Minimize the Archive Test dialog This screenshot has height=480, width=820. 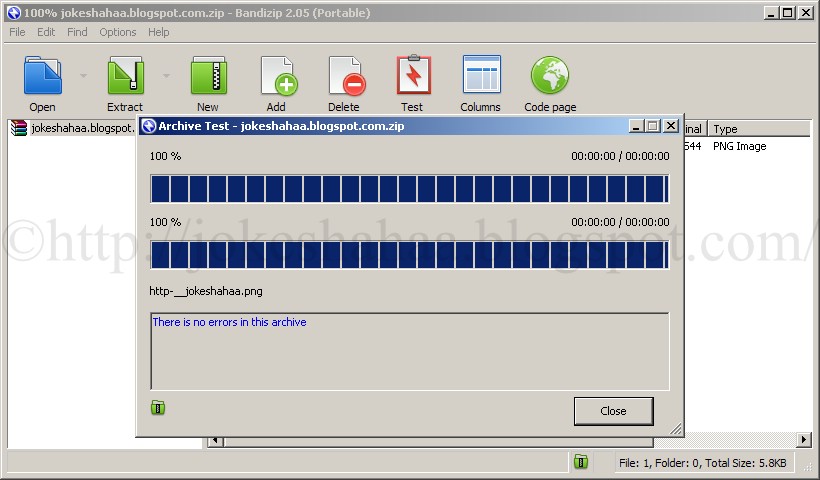click(x=636, y=126)
